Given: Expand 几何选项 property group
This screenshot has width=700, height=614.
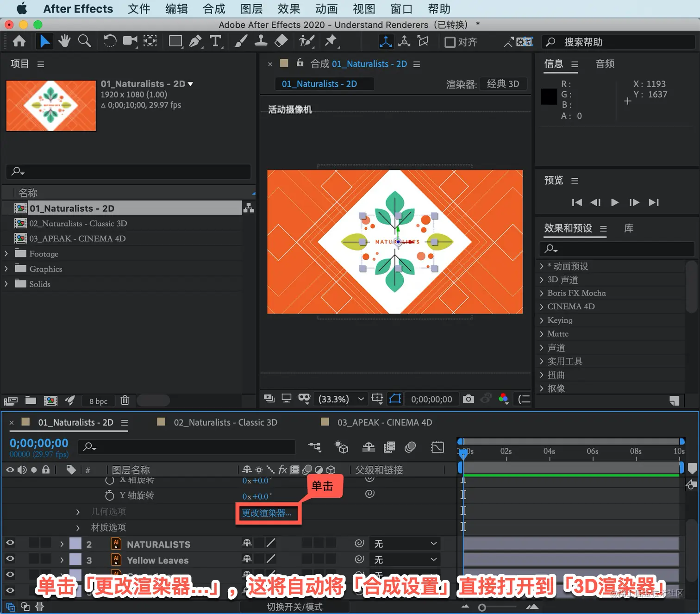Looking at the screenshot, I should pyautogui.click(x=78, y=512).
